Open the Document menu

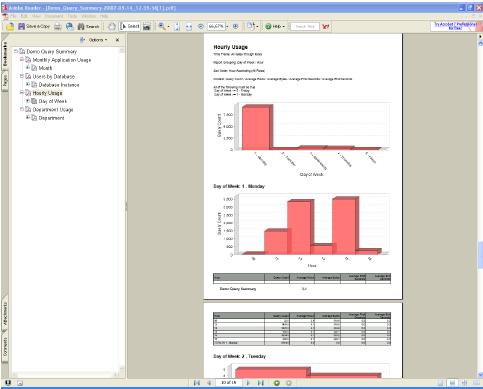pyautogui.click(x=54, y=16)
